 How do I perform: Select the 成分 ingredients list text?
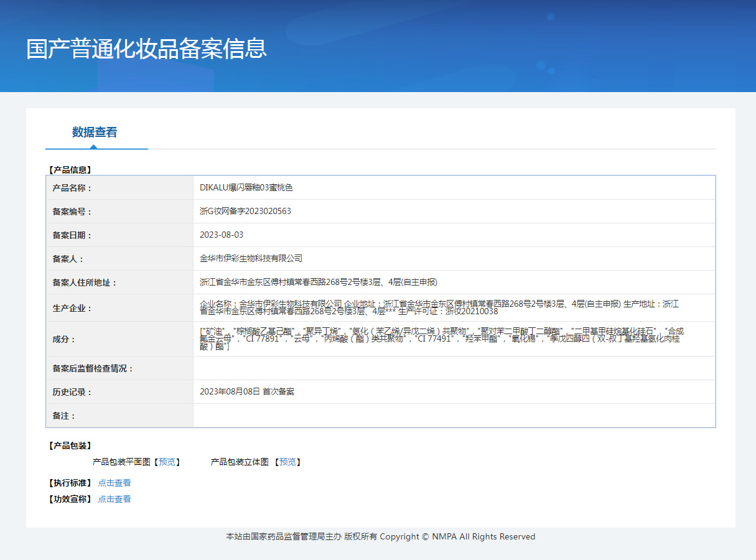coord(442,338)
